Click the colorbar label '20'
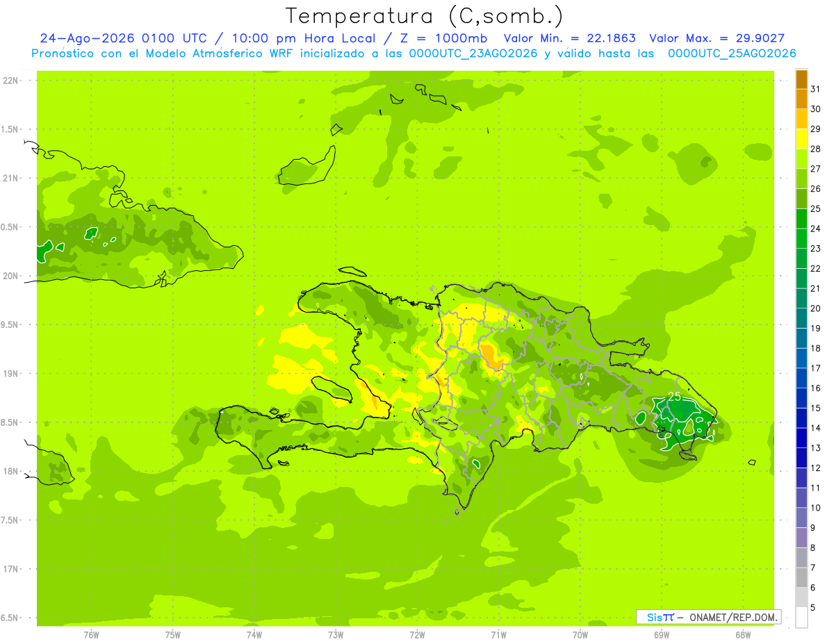Viewport: 834px width, 644px height. coord(816,308)
